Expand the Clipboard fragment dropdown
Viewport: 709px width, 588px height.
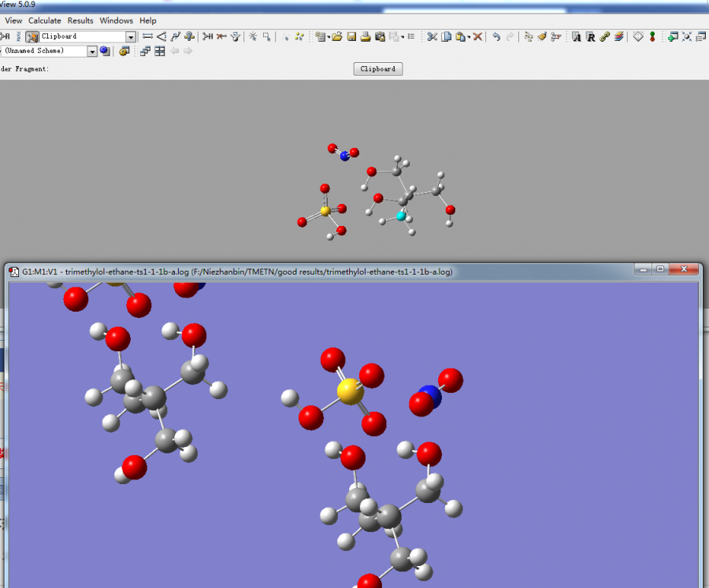point(131,36)
